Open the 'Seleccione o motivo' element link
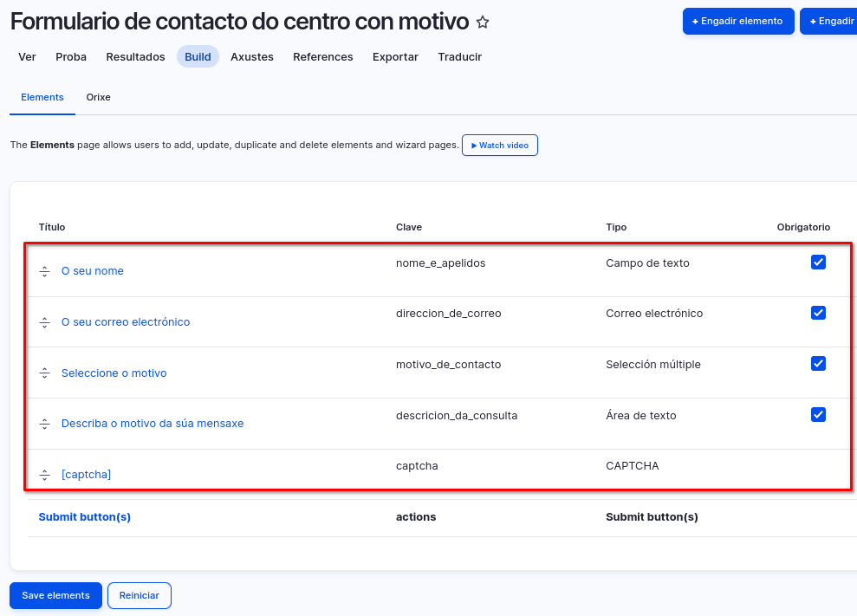The width and height of the screenshot is (857, 616). coord(114,373)
